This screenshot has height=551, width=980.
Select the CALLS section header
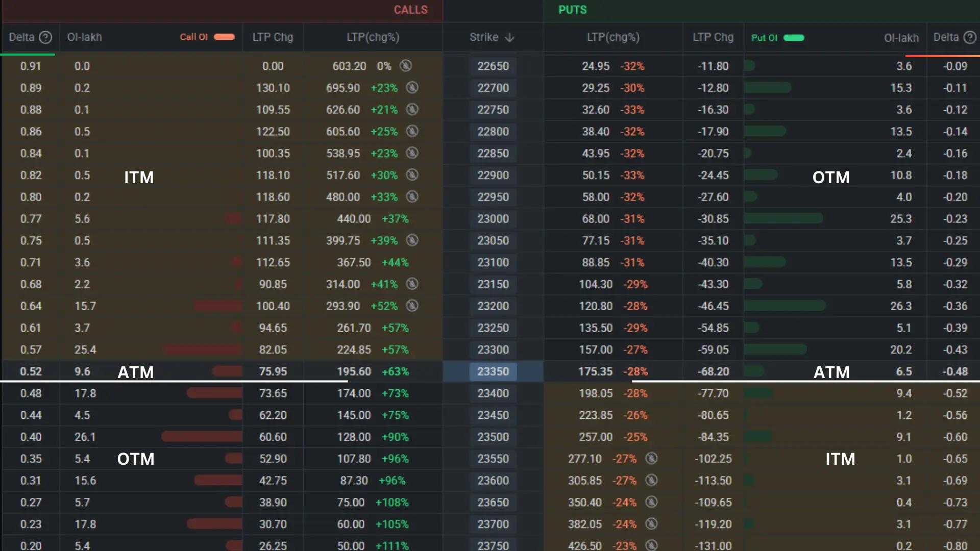(410, 10)
